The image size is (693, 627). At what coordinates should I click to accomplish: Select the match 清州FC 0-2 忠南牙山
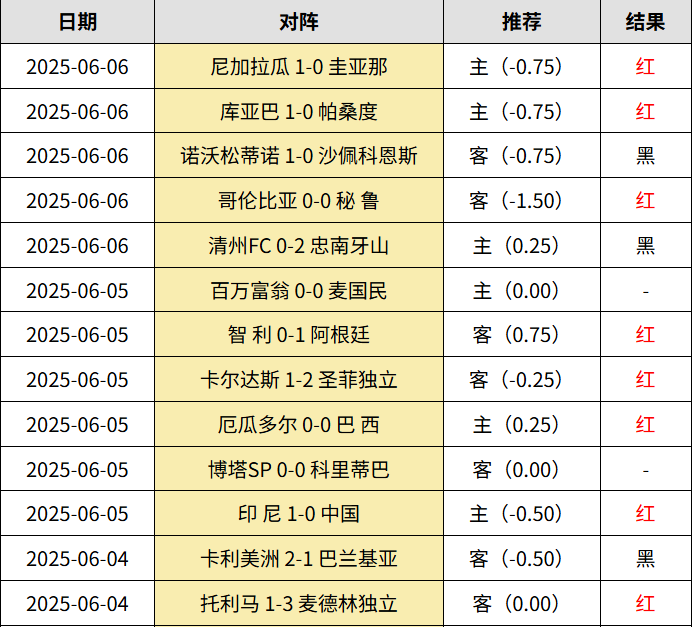tap(299, 246)
